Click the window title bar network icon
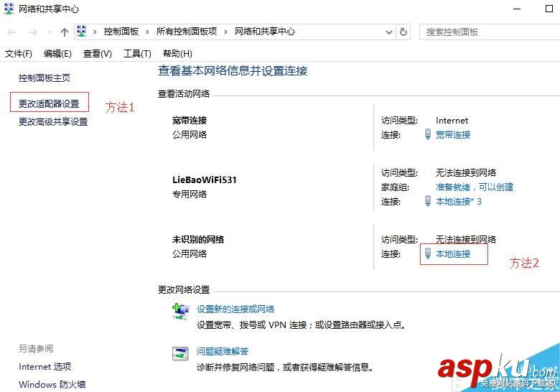This screenshot has width=560, height=392. click(x=9, y=9)
